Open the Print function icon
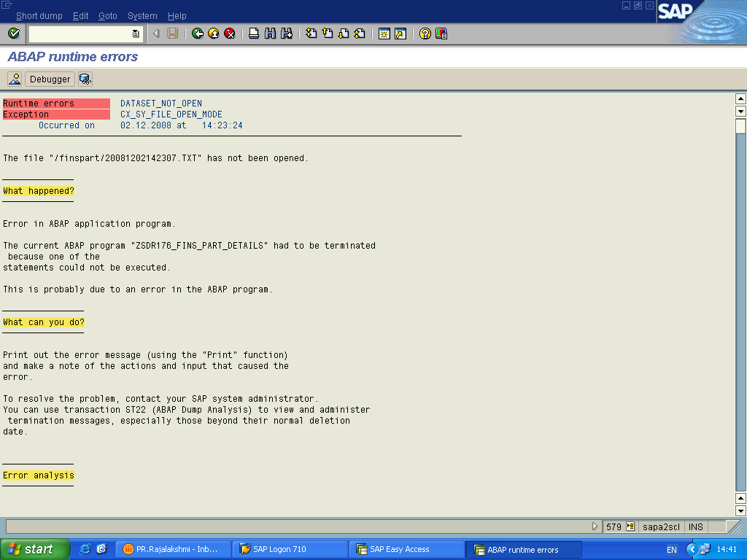This screenshot has width=747, height=560. point(253,33)
